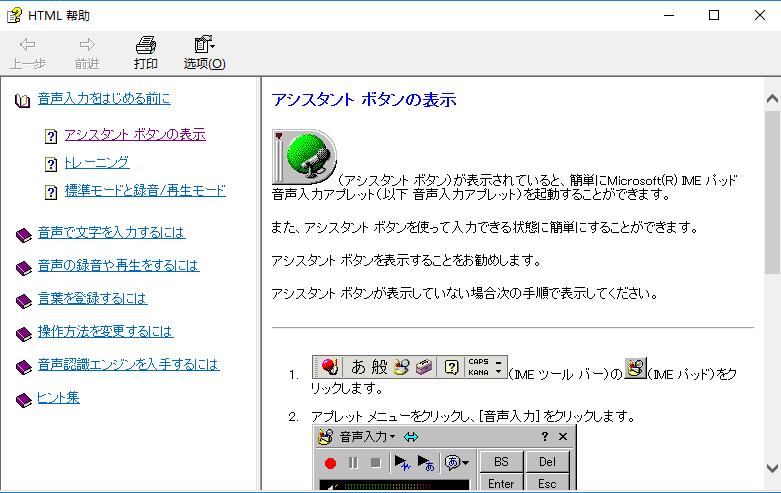The height and width of the screenshot is (493, 781).
Task: Open the 音声で文字を入力するには topic
Action: tap(112, 232)
